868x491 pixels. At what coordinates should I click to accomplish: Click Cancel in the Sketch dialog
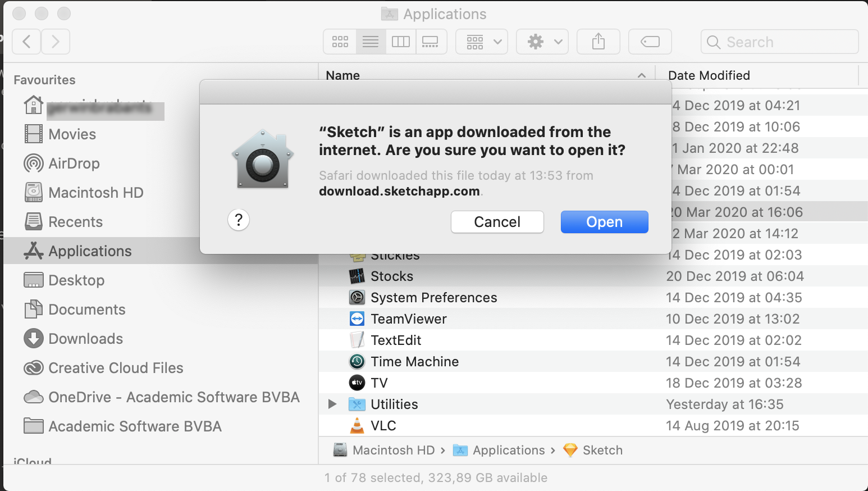pyautogui.click(x=497, y=222)
